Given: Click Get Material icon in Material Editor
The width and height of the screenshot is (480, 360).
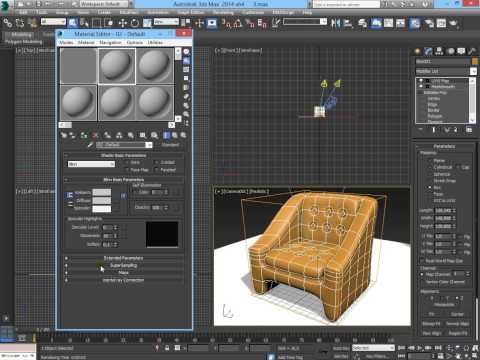Looking at the screenshot, I should pyautogui.click(x=64, y=135).
